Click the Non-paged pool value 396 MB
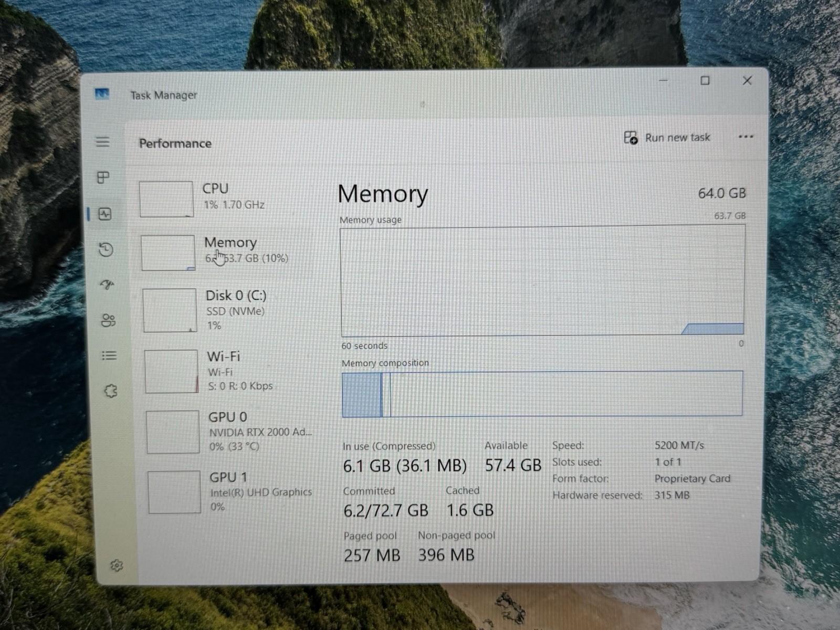 446,554
